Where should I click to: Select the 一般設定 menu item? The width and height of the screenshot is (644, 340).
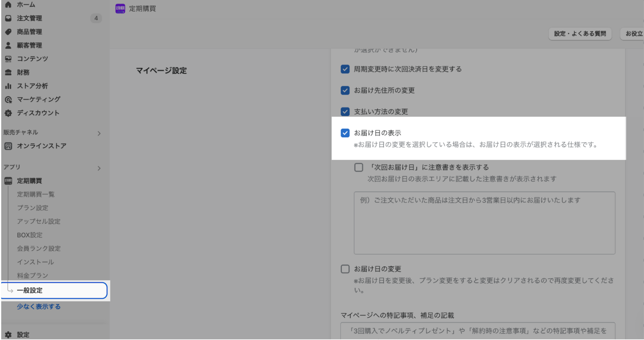(x=30, y=290)
